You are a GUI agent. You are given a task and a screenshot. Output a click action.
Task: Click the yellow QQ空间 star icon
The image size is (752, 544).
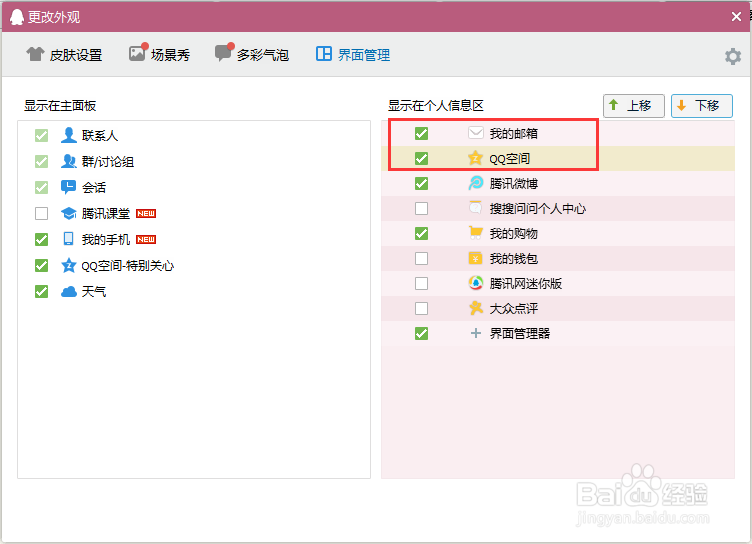click(475, 158)
